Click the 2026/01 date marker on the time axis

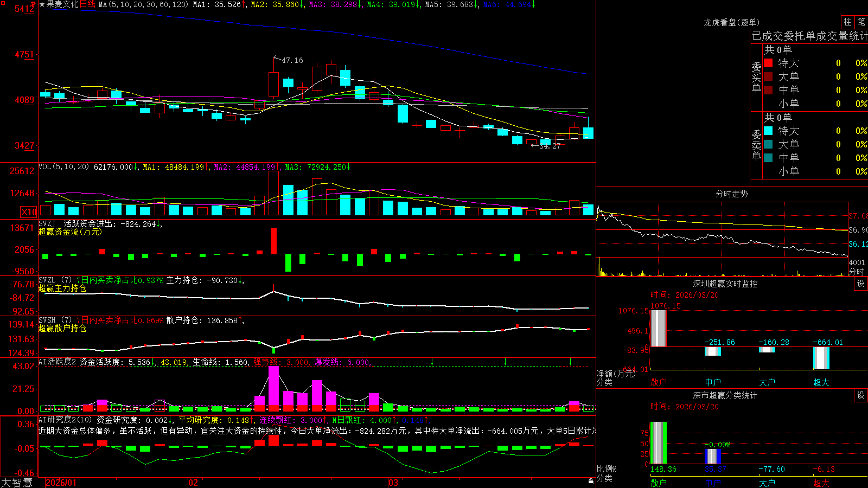(x=61, y=483)
